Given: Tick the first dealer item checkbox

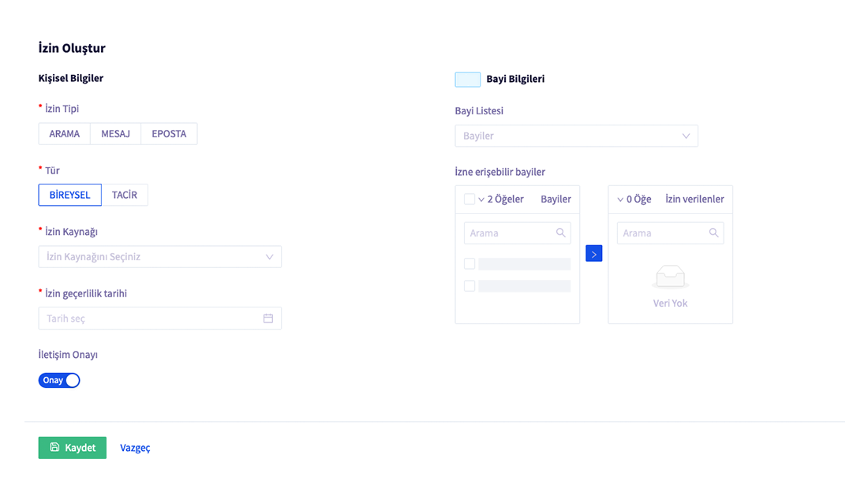Looking at the screenshot, I should tap(470, 264).
